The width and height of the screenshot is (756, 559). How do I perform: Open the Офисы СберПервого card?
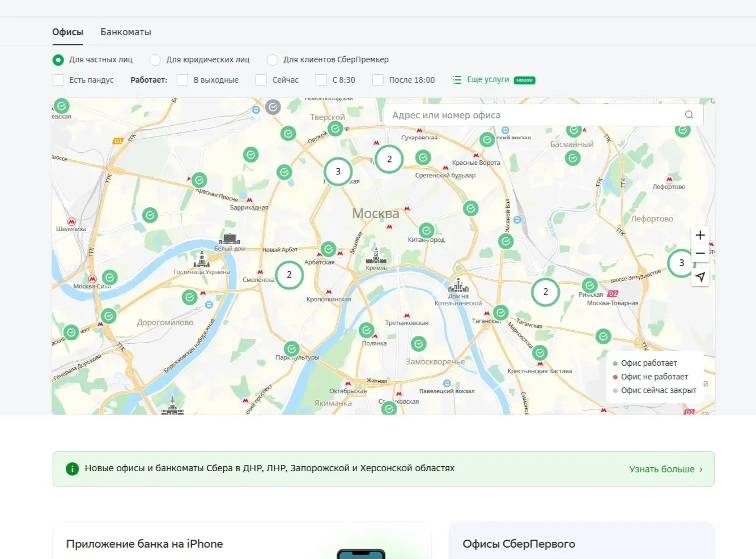pyautogui.click(x=582, y=540)
